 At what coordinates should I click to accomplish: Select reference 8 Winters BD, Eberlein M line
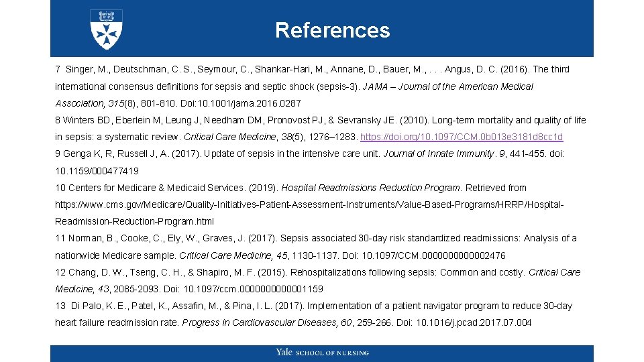click(321, 120)
